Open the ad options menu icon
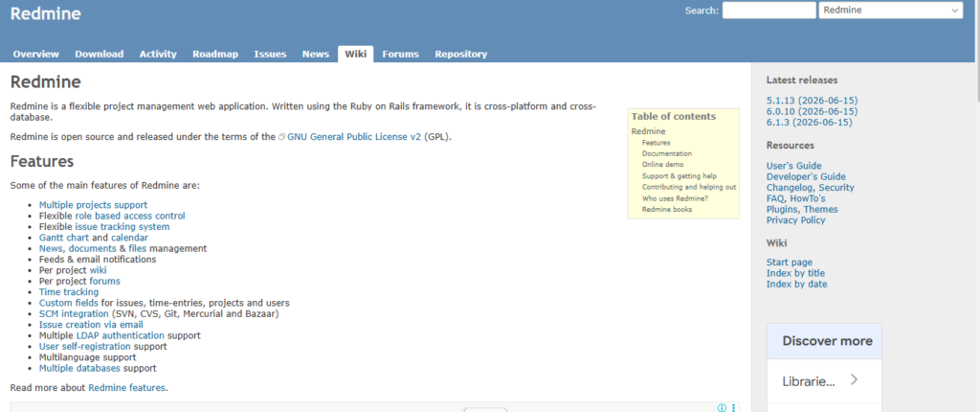This screenshot has height=412, width=980. [x=734, y=407]
